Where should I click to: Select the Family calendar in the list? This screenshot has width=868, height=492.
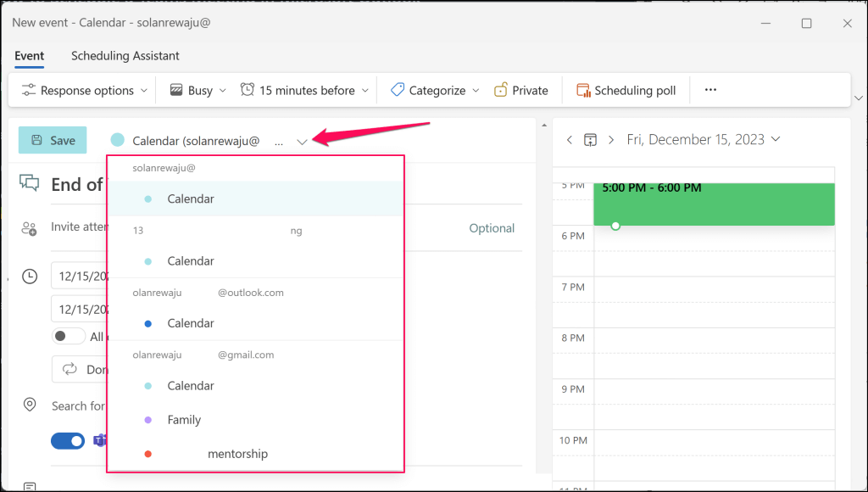point(184,420)
